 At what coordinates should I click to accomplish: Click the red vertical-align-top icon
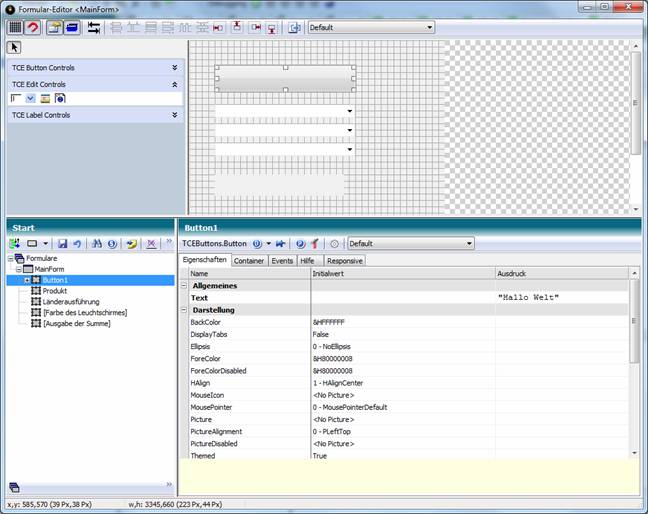click(237, 27)
